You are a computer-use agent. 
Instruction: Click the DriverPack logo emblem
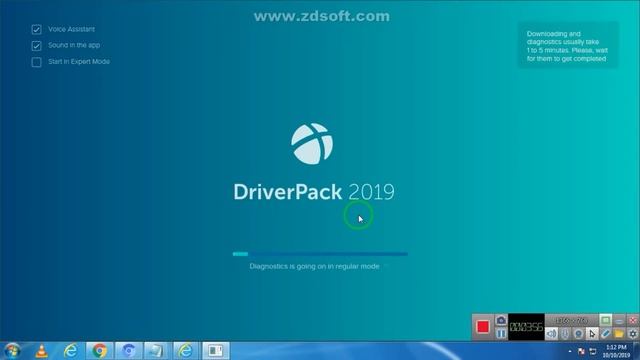(312, 144)
